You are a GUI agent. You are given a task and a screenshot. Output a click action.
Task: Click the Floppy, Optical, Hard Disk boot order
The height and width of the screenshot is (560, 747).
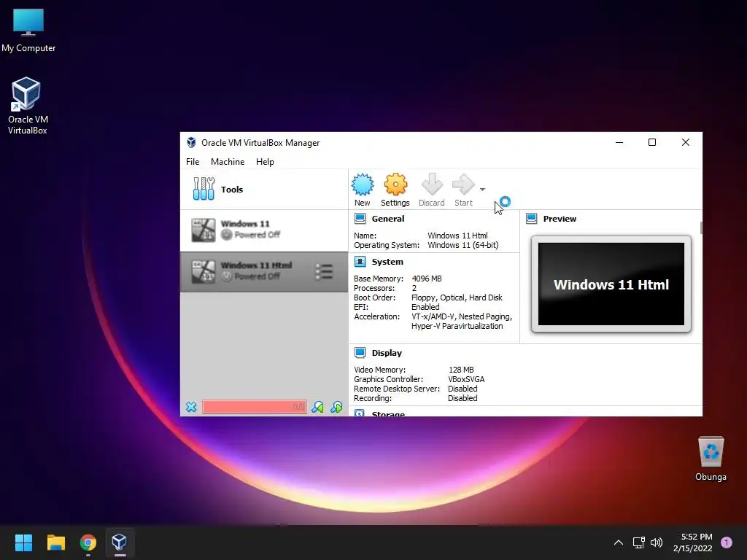457,297
